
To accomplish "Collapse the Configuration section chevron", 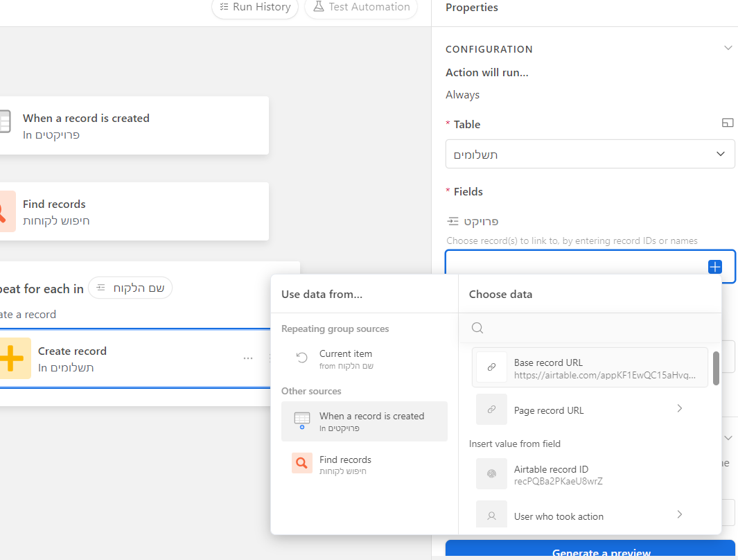I will [728, 49].
